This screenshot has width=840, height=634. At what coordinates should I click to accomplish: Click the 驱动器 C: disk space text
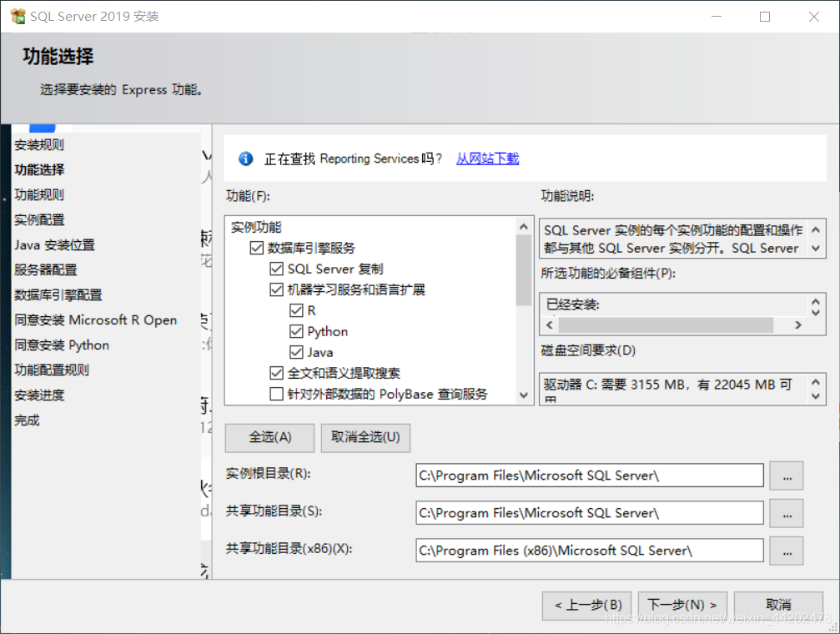coord(667,385)
